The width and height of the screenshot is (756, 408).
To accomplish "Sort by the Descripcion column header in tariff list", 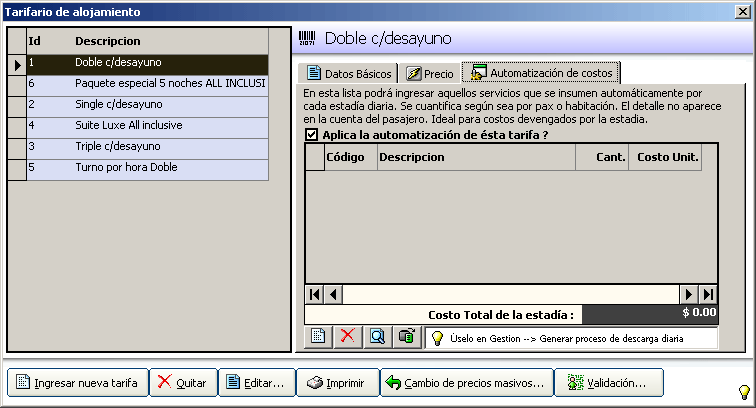I will [x=168, y=41].
